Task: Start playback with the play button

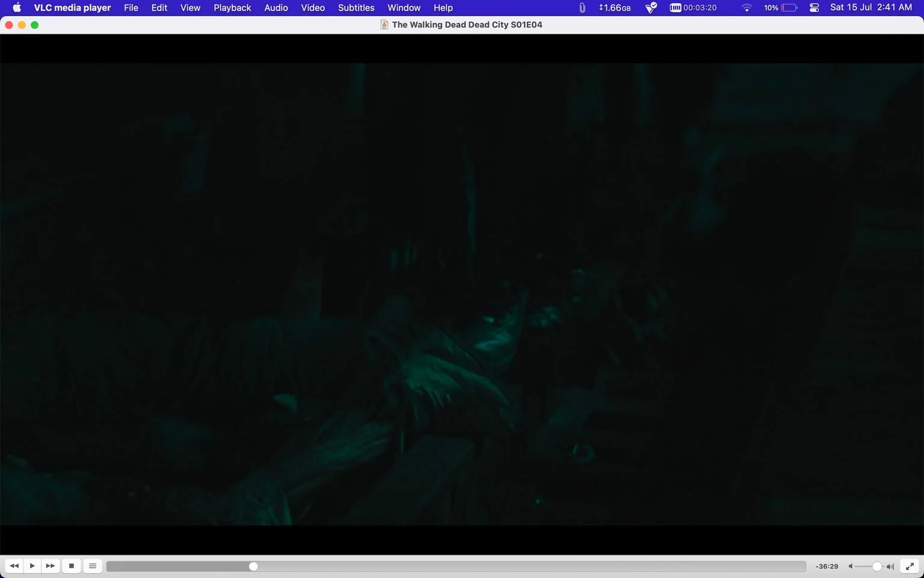Action: click(32, 566)
